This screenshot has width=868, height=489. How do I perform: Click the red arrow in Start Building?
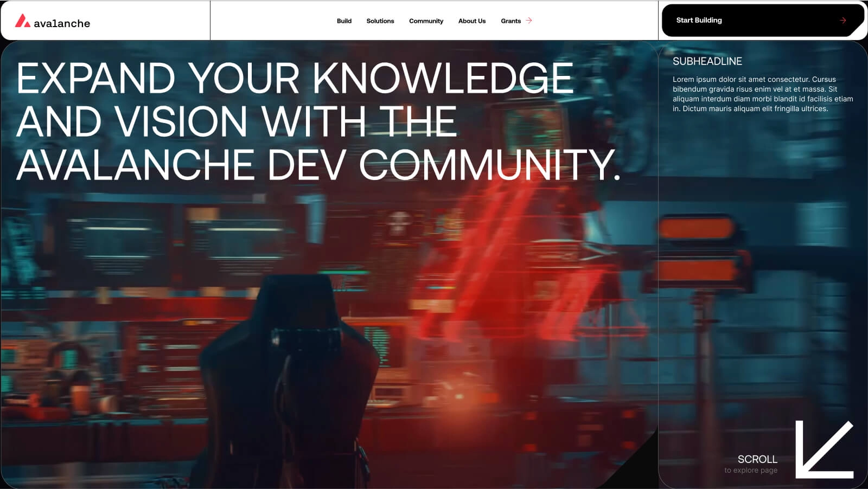tap(843, 21)
